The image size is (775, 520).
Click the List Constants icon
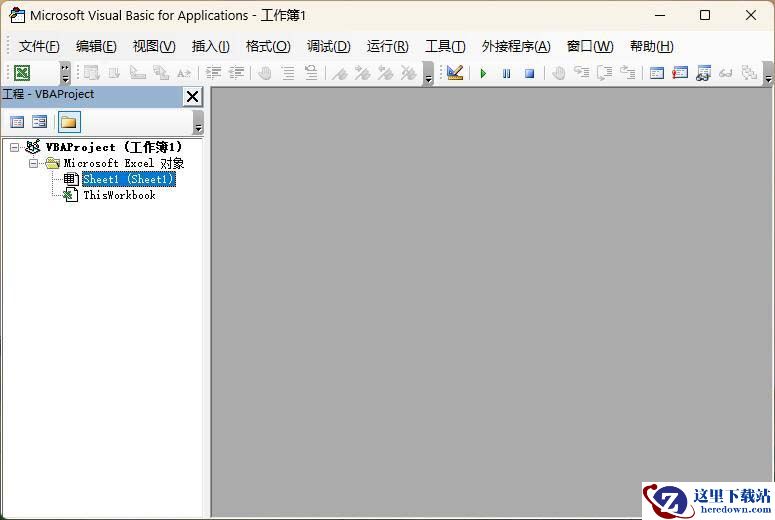[115, 73]
